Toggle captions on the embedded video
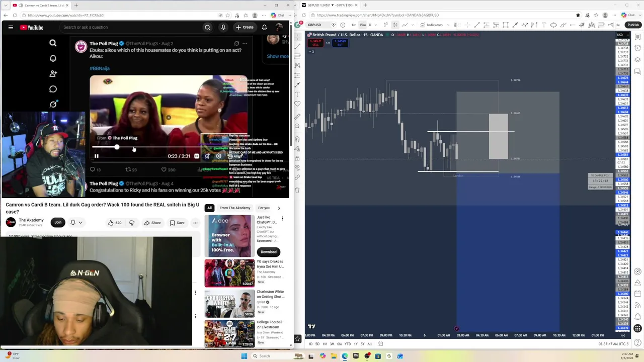Viewport: 644px width, 362px height. [x=197, y=156]
